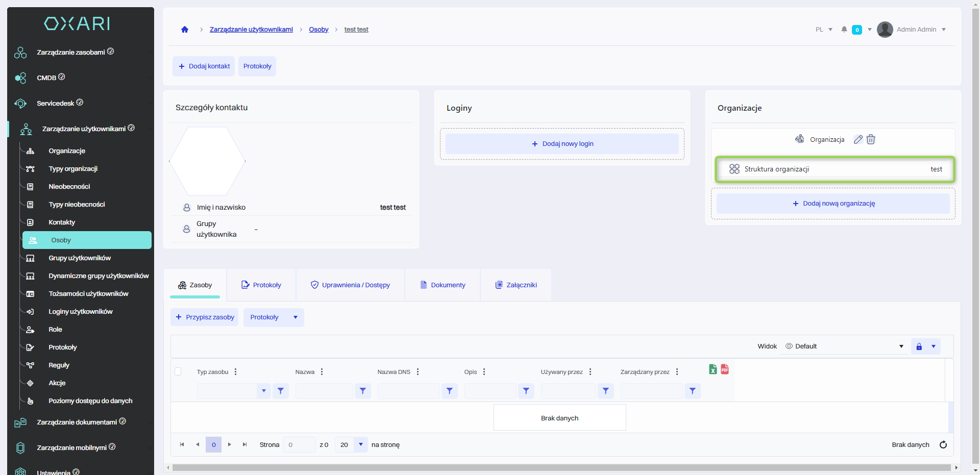
Task: Open Typ zasobu column options menu
Action: point(235,372)
